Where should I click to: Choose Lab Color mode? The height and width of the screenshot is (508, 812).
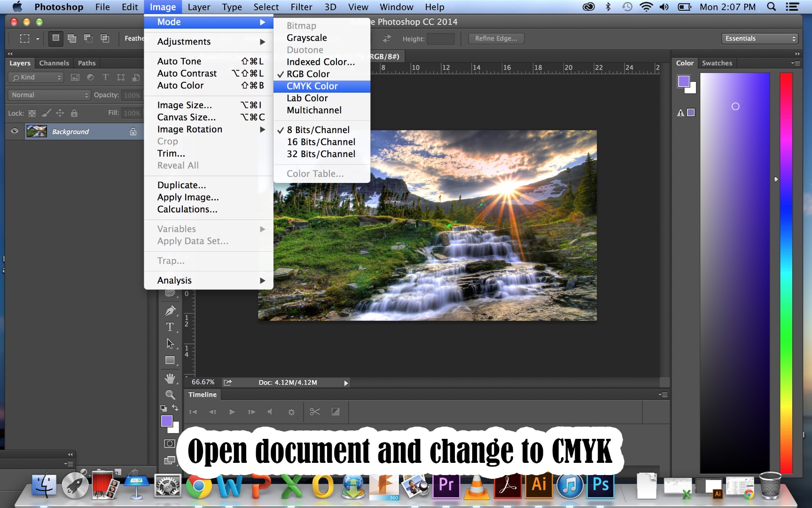click(322, 98)
